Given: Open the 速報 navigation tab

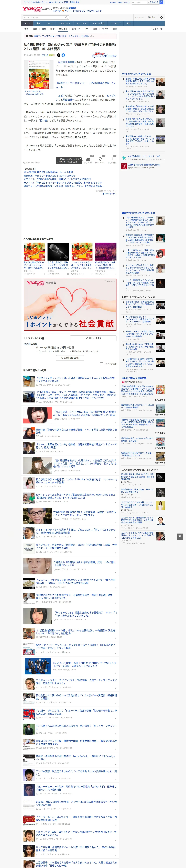Looking at the screenshot, I should [38, 24].
